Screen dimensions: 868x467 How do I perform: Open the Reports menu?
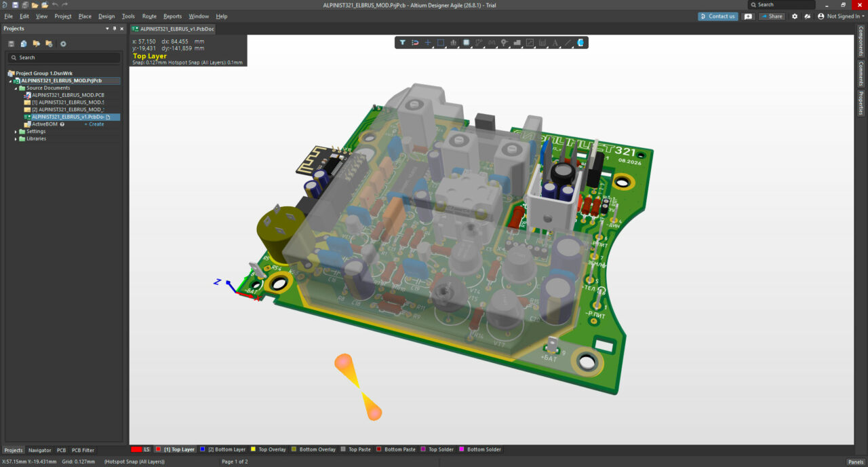coord(172,16)
